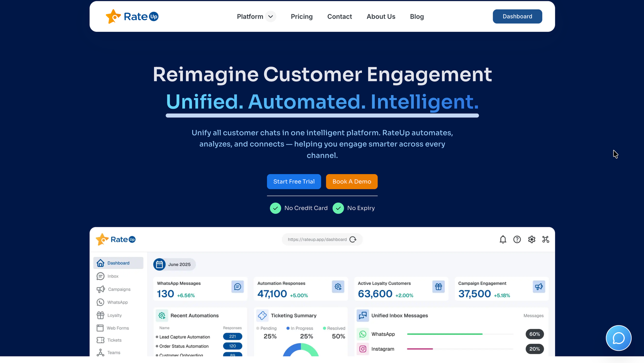This screenshot has width=644, height=363.
Task: Click the WhatsApp green progress bar
Action: (444, 334)
